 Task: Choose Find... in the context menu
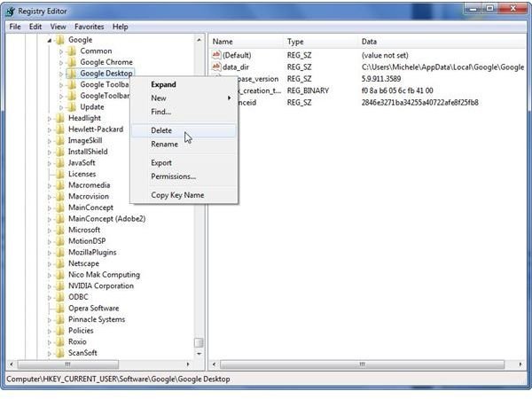tap(184, 112)
